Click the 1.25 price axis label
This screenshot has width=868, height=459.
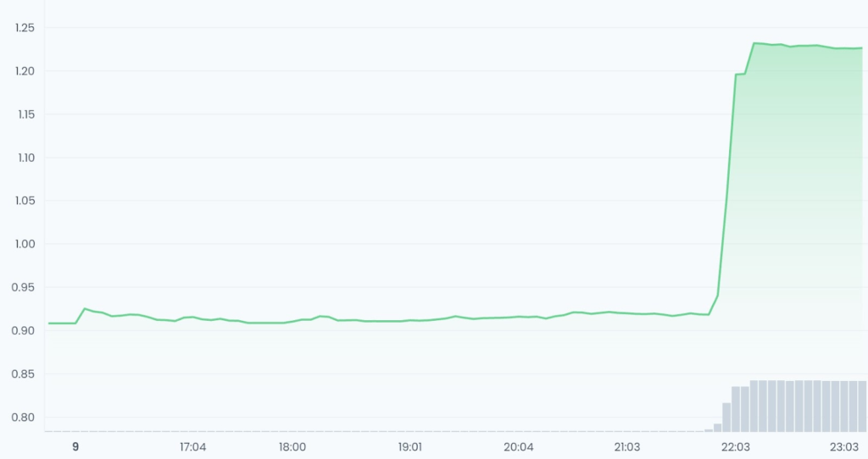pyautogui.click(x=25, y=28)
